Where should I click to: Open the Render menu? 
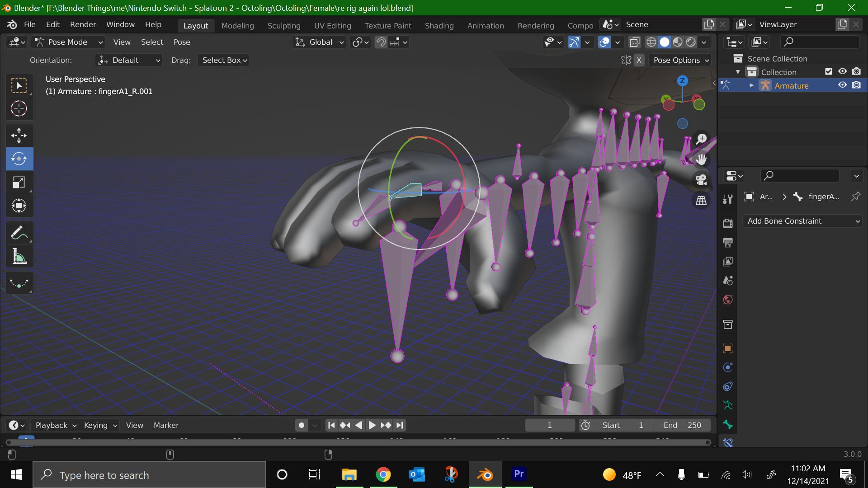tap(83, 24)
